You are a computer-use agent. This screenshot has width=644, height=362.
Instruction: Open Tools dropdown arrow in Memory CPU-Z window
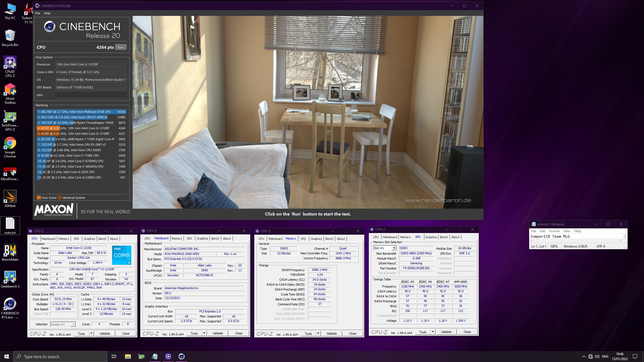click(x=318, y=334)
